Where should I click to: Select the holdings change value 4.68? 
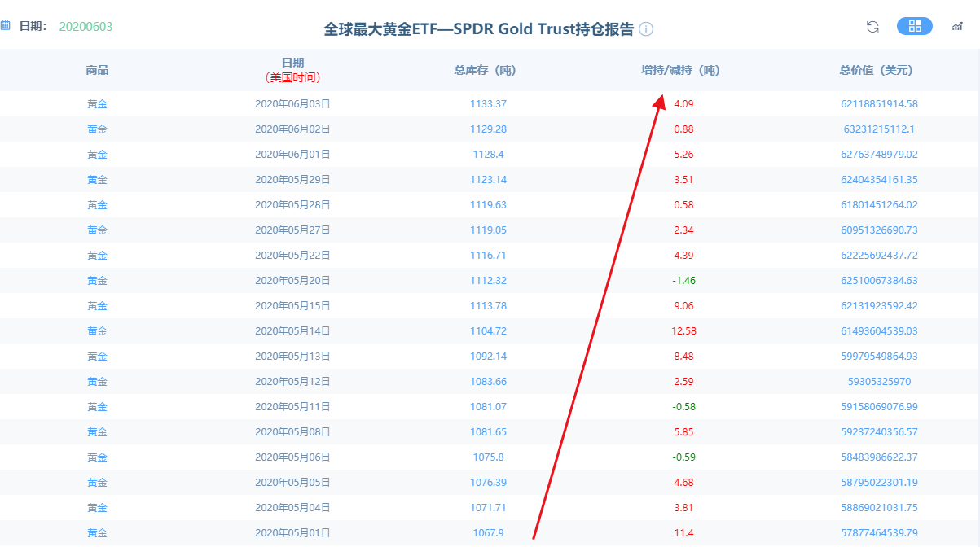(x=683, y=483)
